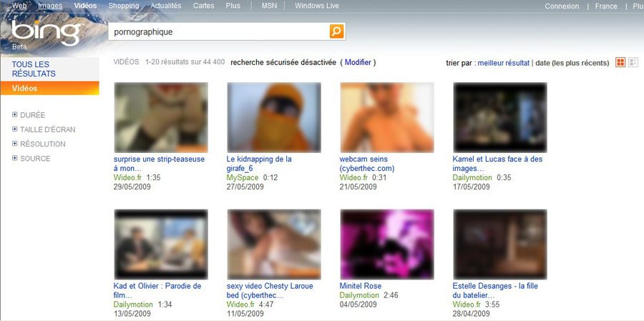Click the France region link

(606, 6)
